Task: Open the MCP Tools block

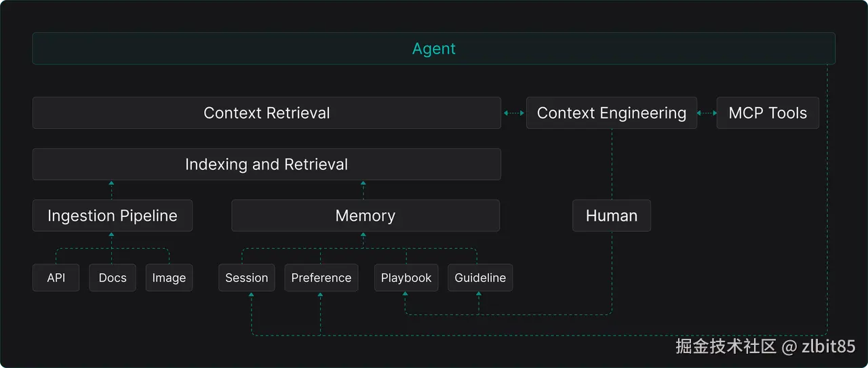Action: point(768,113)
